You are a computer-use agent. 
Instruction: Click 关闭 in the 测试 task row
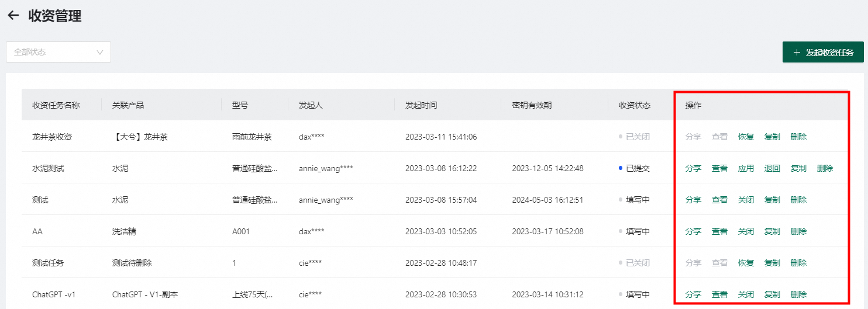tap(746, 200)
